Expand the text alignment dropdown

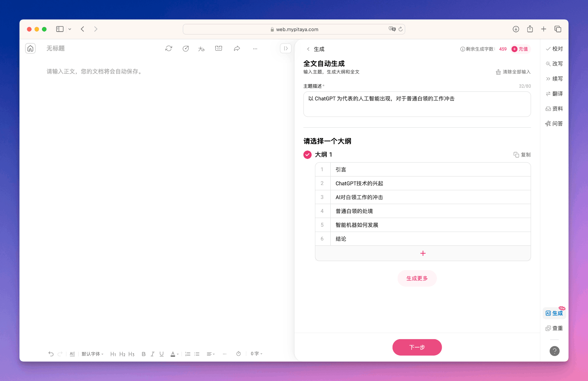(x=211, y=354)
